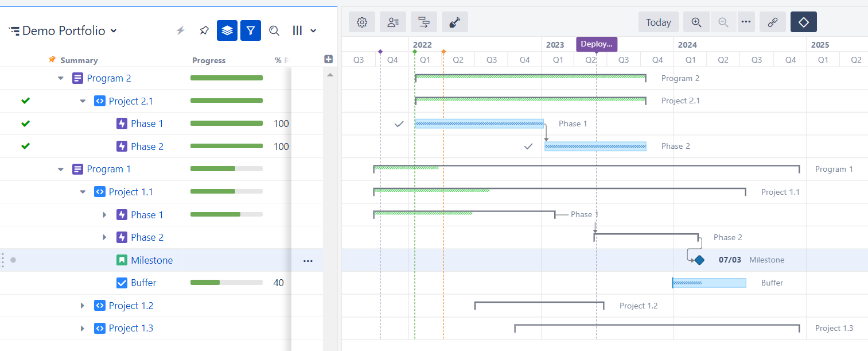Screen dimensions: 868x351
Task: Open the Project 1.3 link
Action: [131, 329]
